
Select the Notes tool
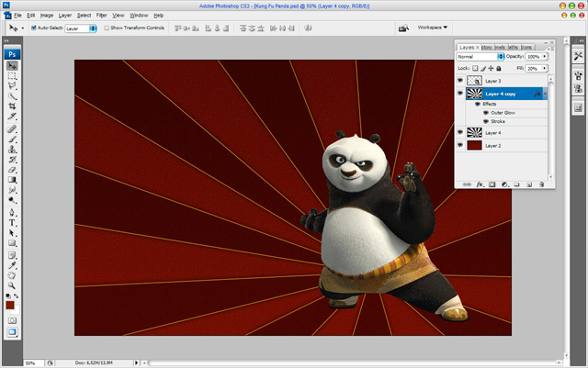[12, 255]
